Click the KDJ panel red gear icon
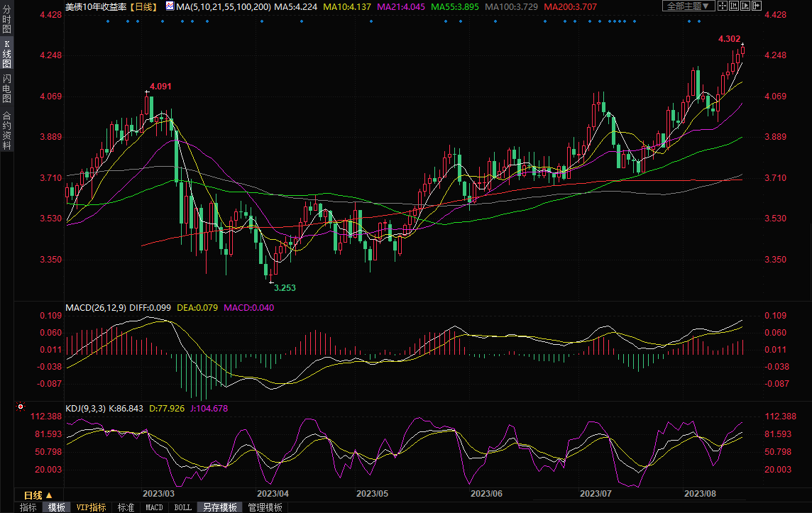The width and height of the screenshot is (812, 513). point(21,407)
